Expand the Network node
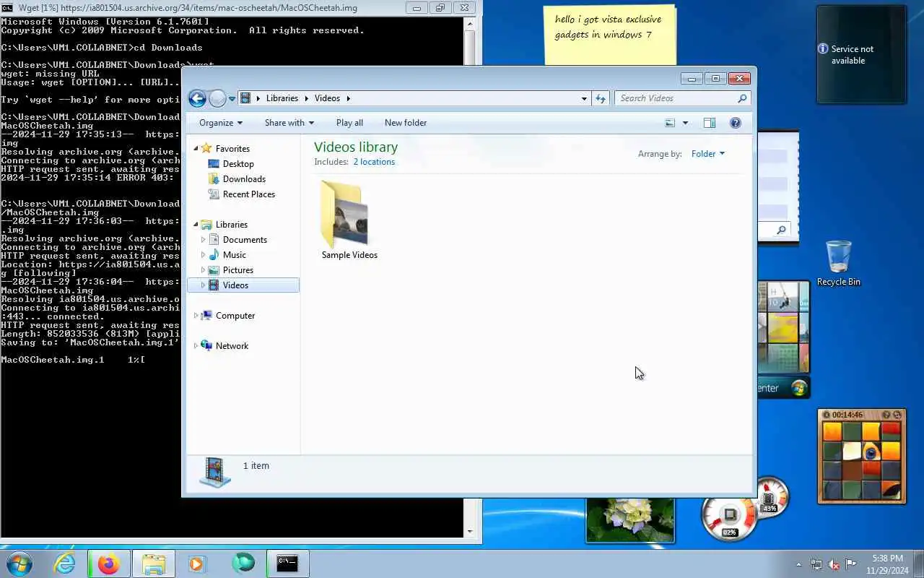This screenshot has height=578, width=924. pyautogui.click(x=196, y=346)
